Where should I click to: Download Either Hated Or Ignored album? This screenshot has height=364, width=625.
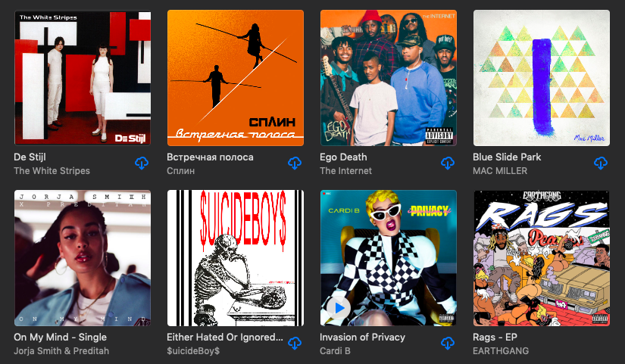pos(295,344)
